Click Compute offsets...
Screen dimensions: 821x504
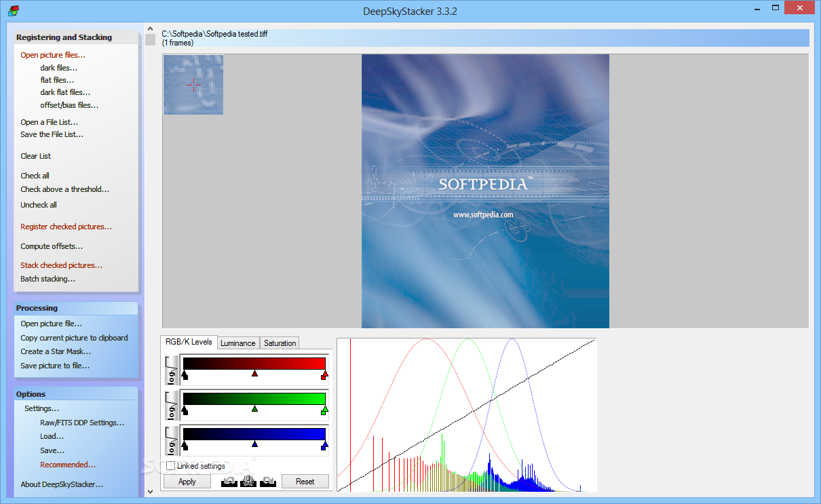[x=52, y=246]
